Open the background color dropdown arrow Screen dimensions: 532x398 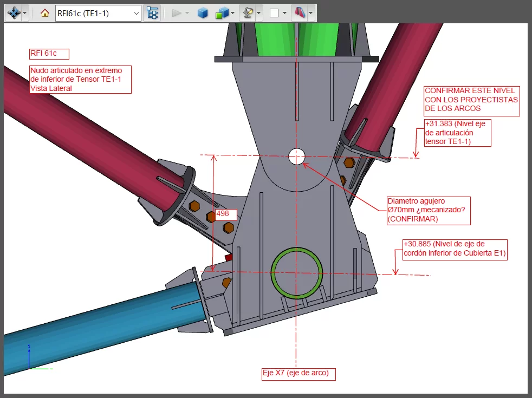284,13
